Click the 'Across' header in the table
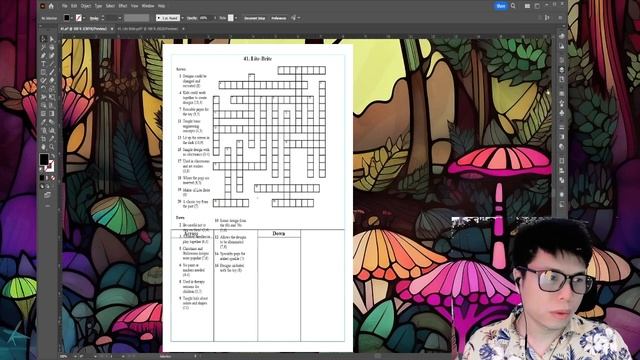This screenshot has width=640, height=360. (191, 234)
